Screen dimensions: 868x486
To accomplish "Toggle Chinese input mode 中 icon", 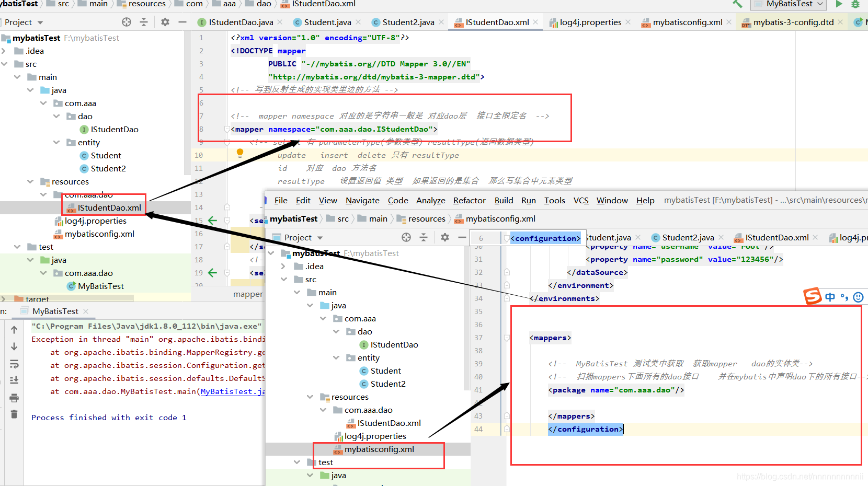I will coord(830,297).
